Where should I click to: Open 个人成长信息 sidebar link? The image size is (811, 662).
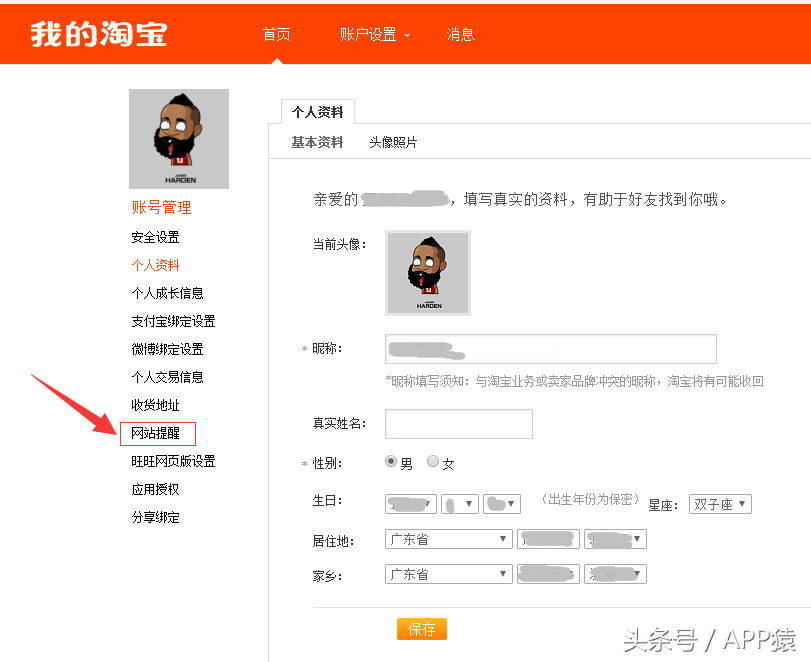click(167, 293)
